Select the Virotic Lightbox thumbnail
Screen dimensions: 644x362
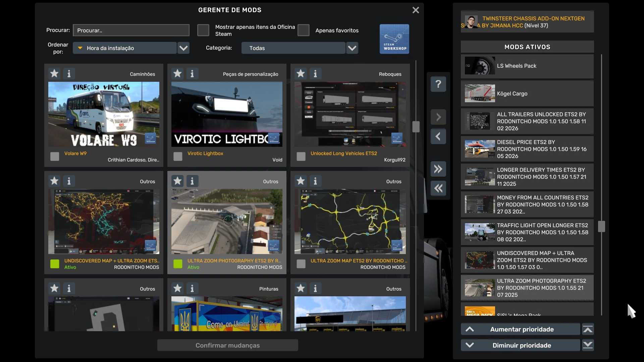227,114
